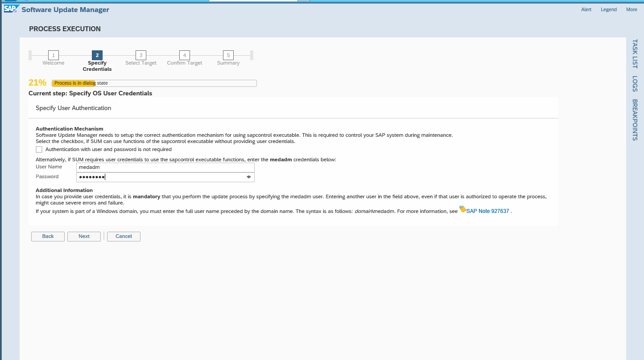
Task: Open the LOGS side tab
Action: [x=635, y=84]
